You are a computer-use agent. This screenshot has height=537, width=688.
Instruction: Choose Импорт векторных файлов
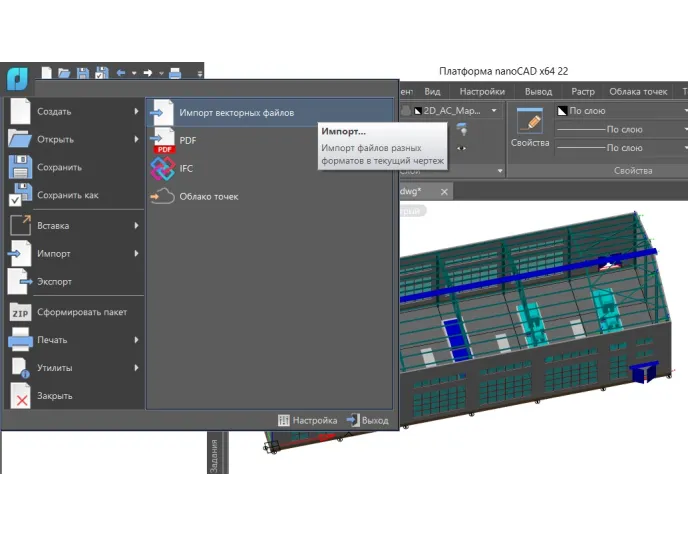tap(236, 113)
